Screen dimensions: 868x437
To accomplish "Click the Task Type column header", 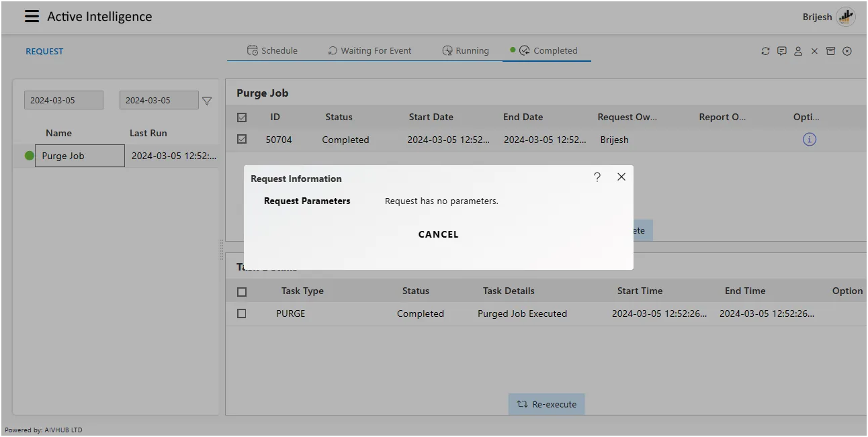I will (x=302, y=291).
